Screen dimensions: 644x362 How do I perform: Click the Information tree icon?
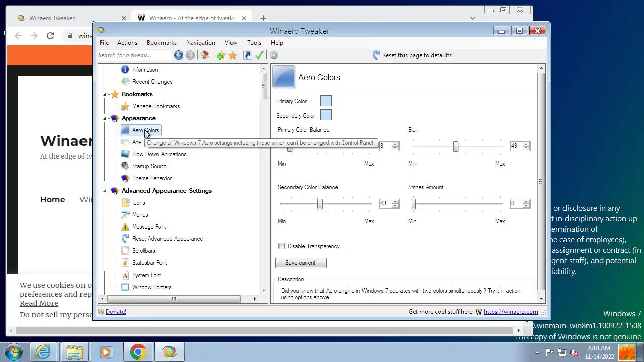pos(125,70)
